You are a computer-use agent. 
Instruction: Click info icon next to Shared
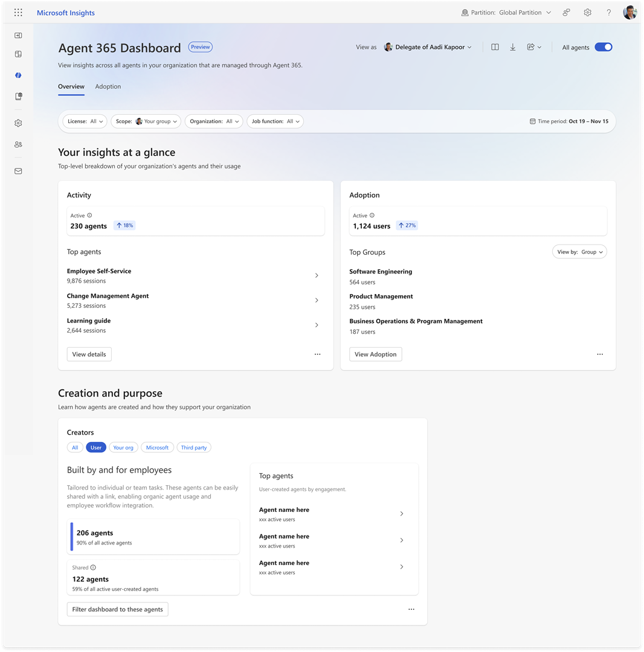pyautogui.click(x=93, y=567)
